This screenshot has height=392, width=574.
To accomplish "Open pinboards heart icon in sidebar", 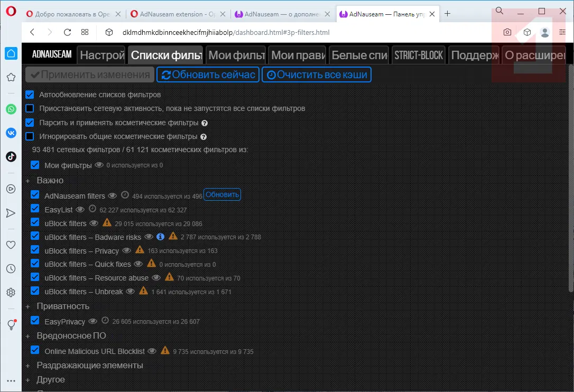I will pyautogui.click(x=11, y=245).
